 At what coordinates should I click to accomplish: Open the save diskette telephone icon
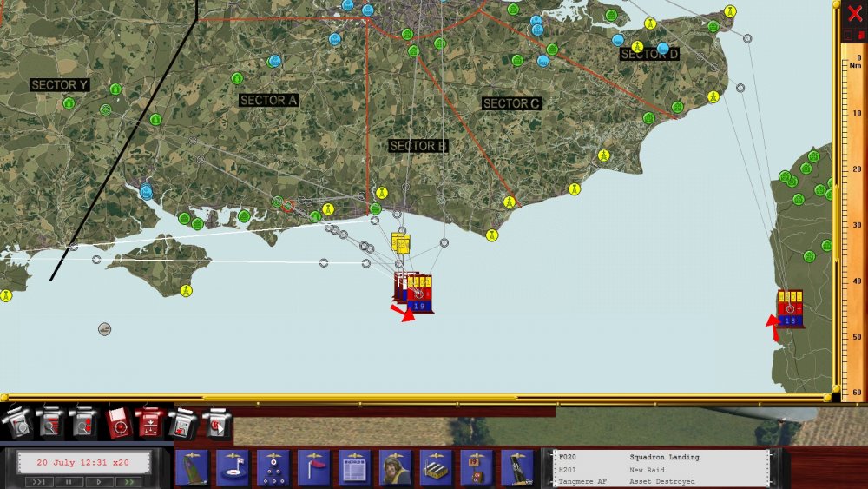(183, 424)
